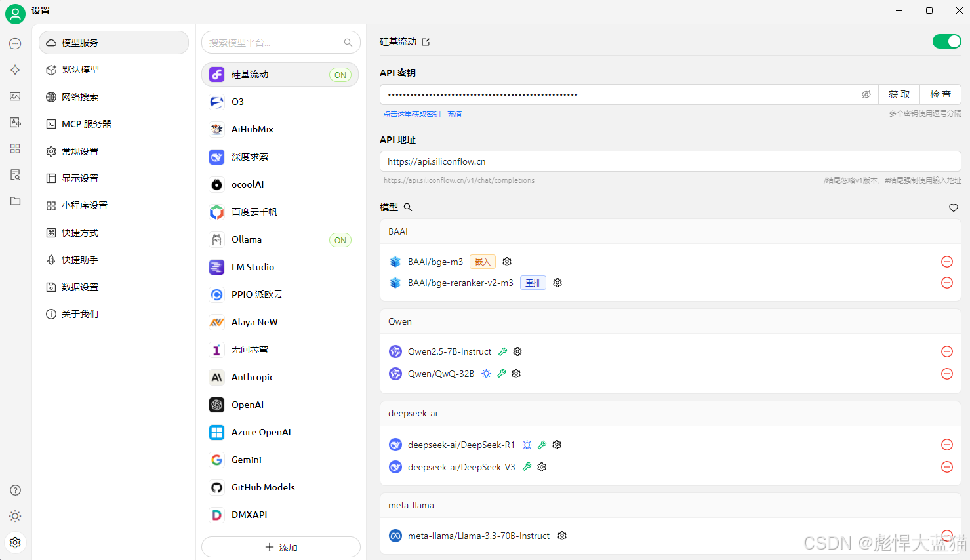
Task: Remove the Qwen/QwQ-32B model
Action: click(947, 374)
